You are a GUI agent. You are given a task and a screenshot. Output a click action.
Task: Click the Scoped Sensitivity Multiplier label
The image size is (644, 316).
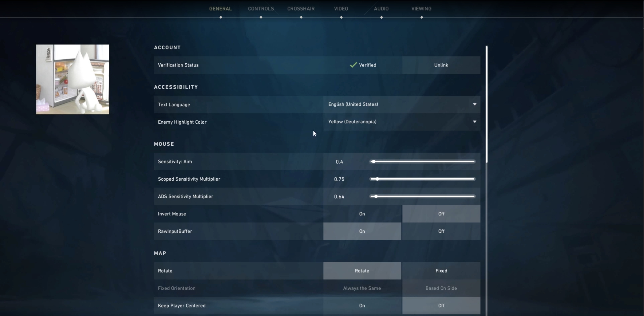tap(189, 179)
